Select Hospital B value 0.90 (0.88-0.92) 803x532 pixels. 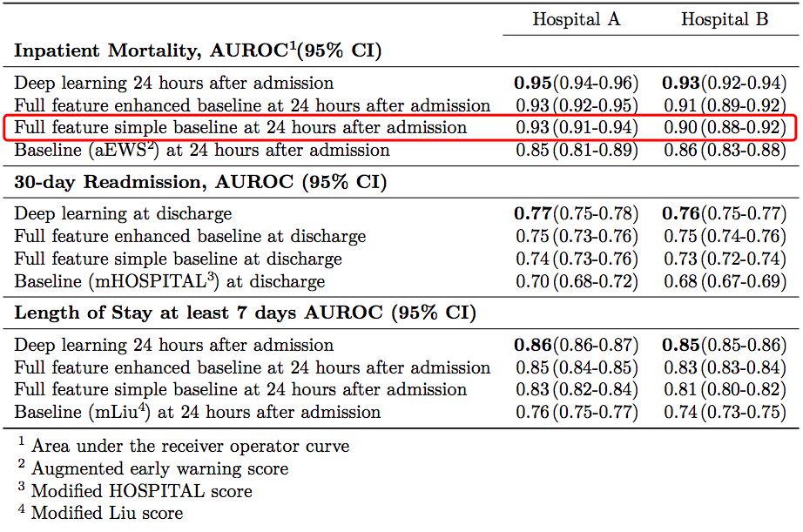pos(725,128)
